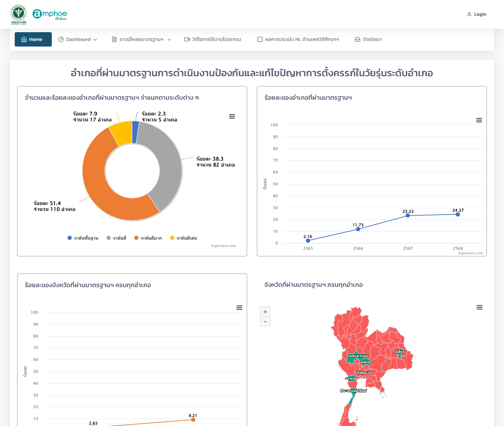Click label ร้อยละ 7.9 จำนวน 17 อำเภอ
This screenshot has height=426, width=504.
(x=92, y=117)
